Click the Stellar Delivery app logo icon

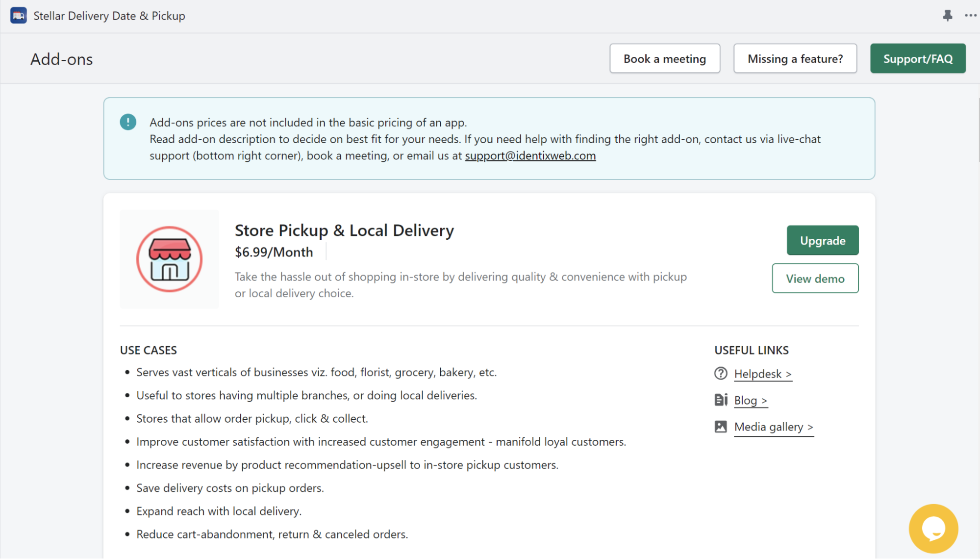tap(19, 16)
